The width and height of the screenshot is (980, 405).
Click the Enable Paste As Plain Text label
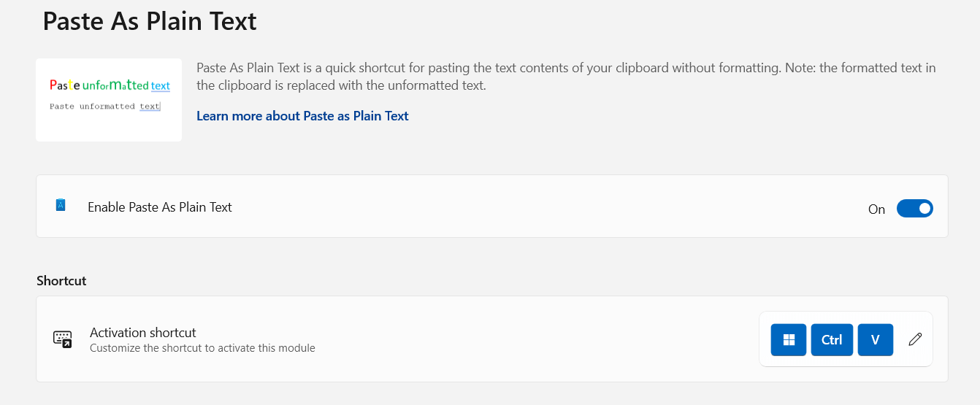click(160, 207)
